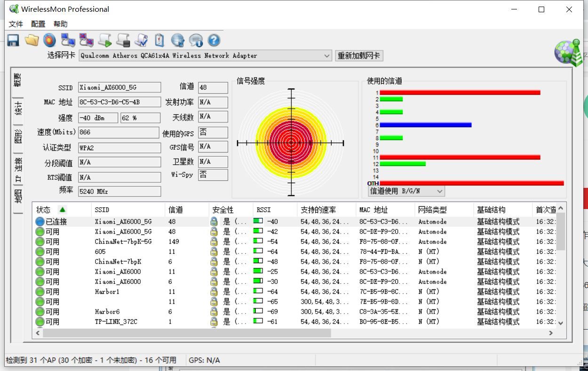
Task: Click the globe toolbar icon
Action: tap(177, 40)
